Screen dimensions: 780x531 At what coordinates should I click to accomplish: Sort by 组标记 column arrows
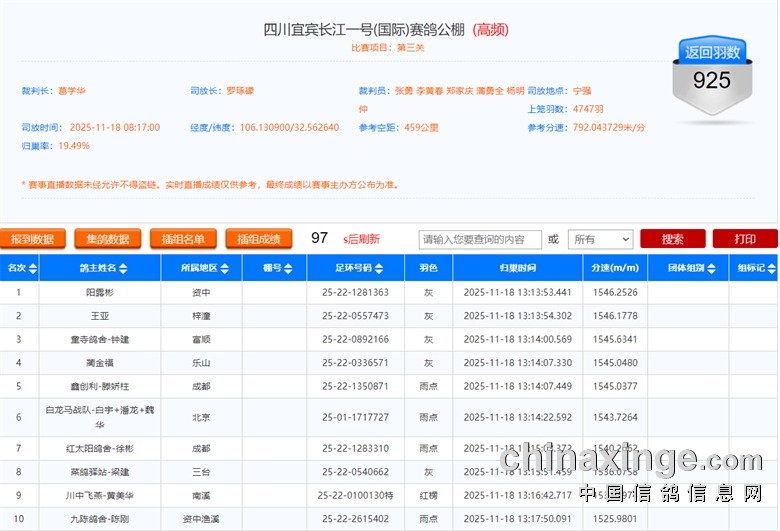coord(771,269)
